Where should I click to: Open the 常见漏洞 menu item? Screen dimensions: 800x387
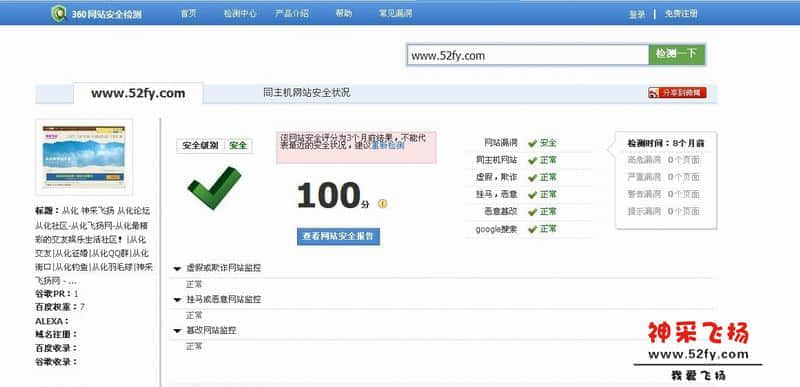click(x=395, y=14)
